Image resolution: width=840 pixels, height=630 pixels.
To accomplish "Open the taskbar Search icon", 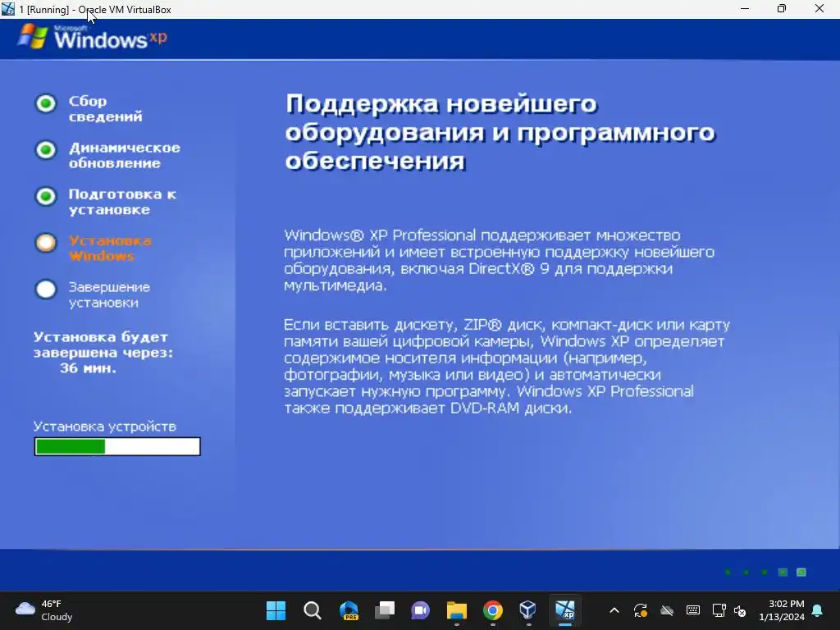I will (313, 610).
